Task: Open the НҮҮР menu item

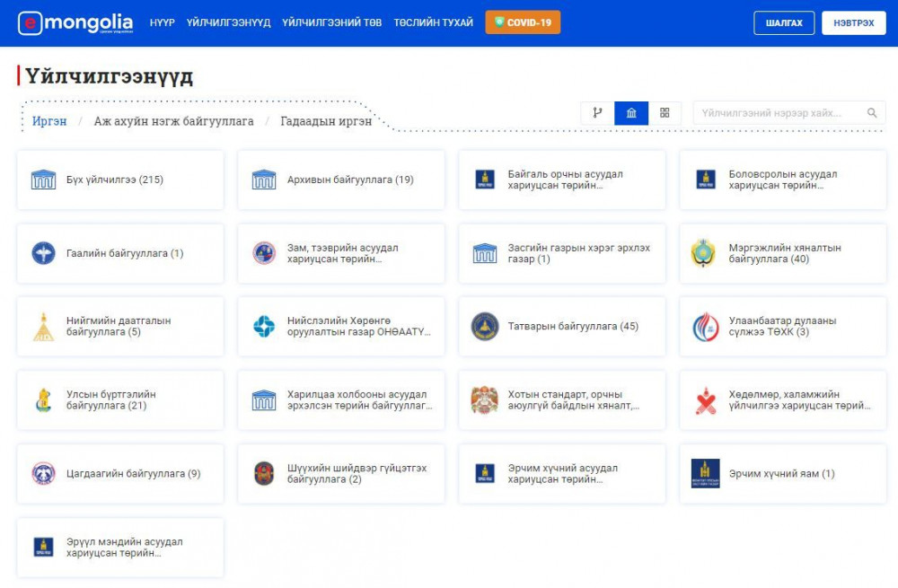Action: (163, 22)
